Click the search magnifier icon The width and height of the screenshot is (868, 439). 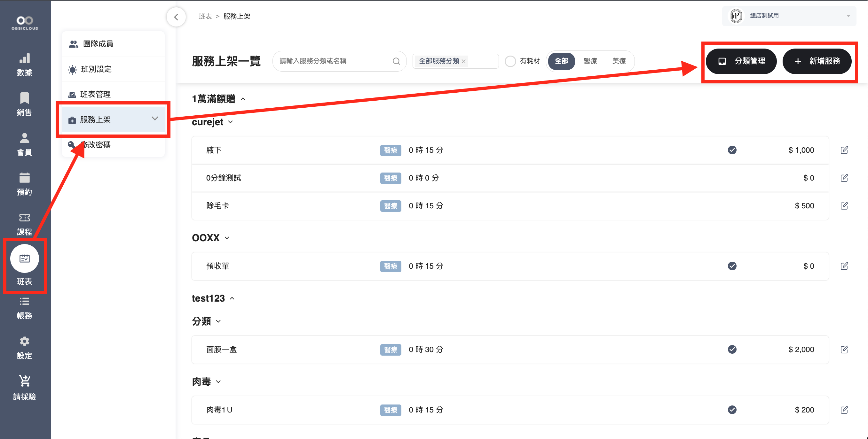(x=396, y=61)
